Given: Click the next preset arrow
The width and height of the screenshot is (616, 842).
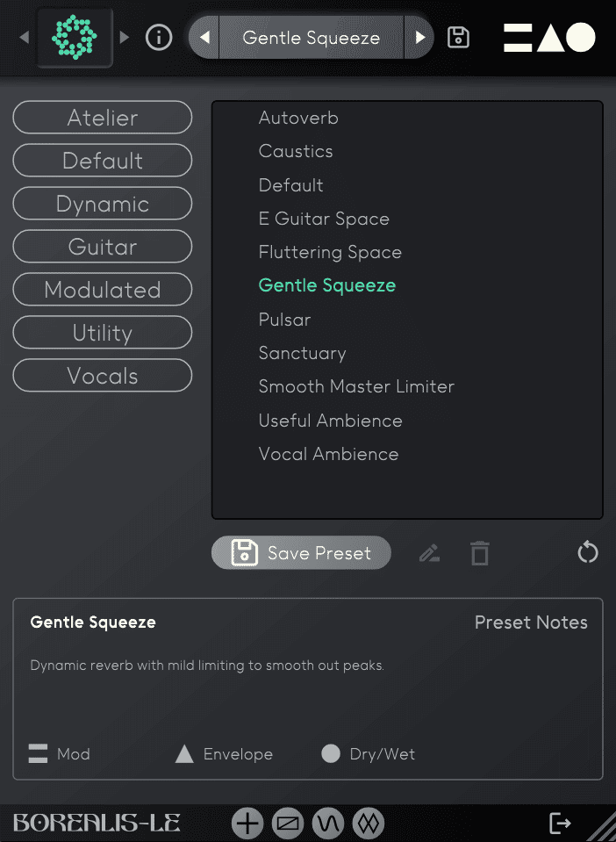Looking at the screenshot, I should [421, 37].
